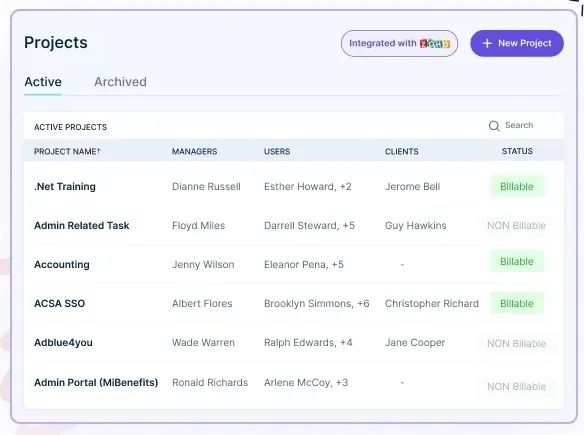The image size is (584, 435).
Task: Sort by the Status column header
Action: (x=517, y=151)
